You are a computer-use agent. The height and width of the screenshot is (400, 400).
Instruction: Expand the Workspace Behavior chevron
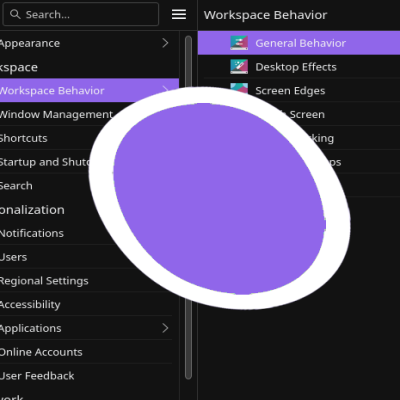coord(166,88)
